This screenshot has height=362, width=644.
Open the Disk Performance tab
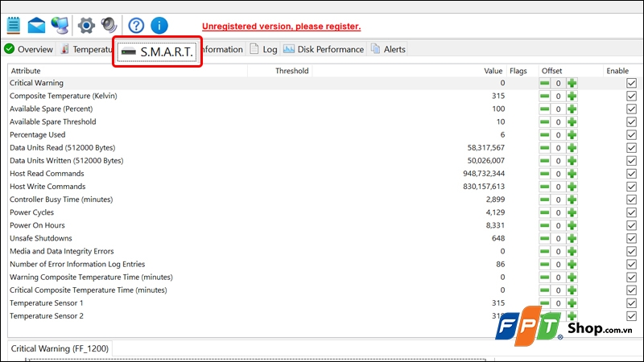[x=324, y=49]
